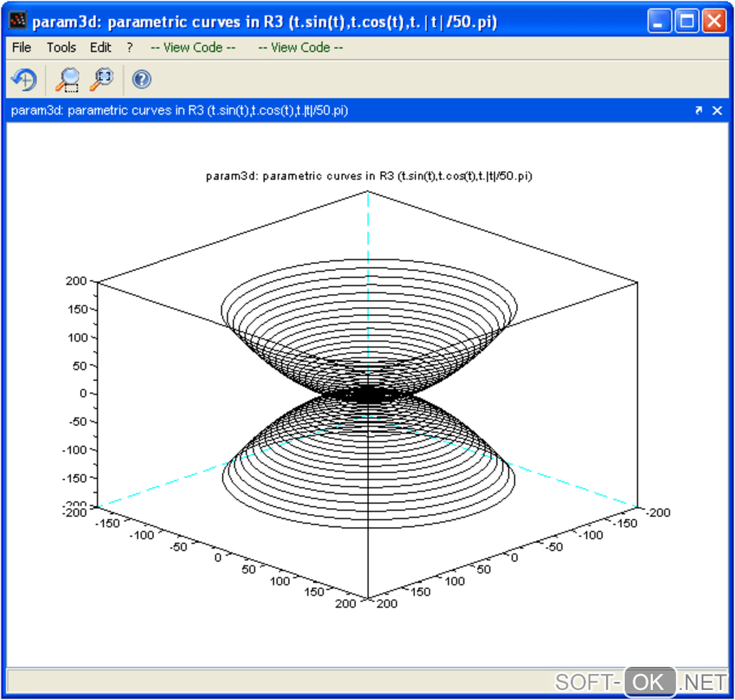
Task: Click the original view zoom icon
Action: tap(102, 79)
